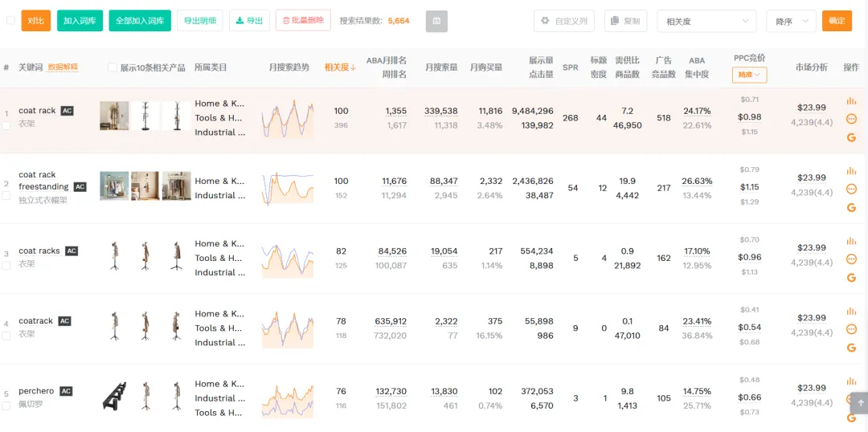The width and height of the screenshot is (868, 432).
Task: Click the gray save icon button
Action: pos(436,21)
